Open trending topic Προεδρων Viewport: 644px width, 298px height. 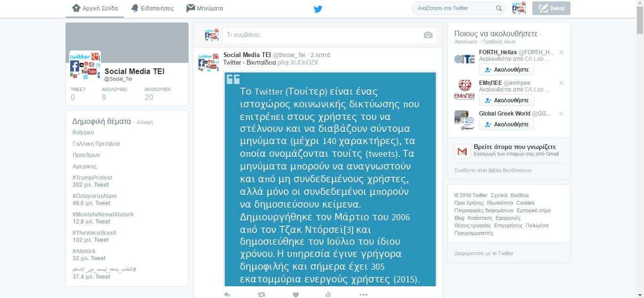(86, 155)
